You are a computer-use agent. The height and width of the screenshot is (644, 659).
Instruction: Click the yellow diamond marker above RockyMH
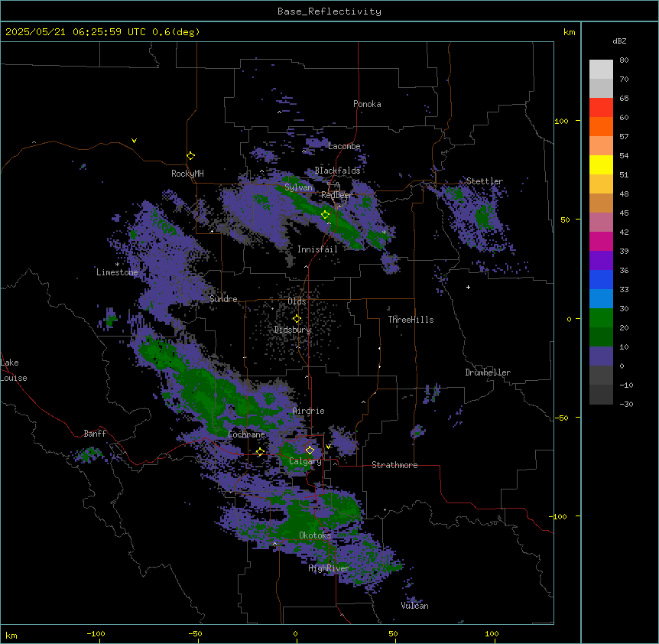(191, 156)
